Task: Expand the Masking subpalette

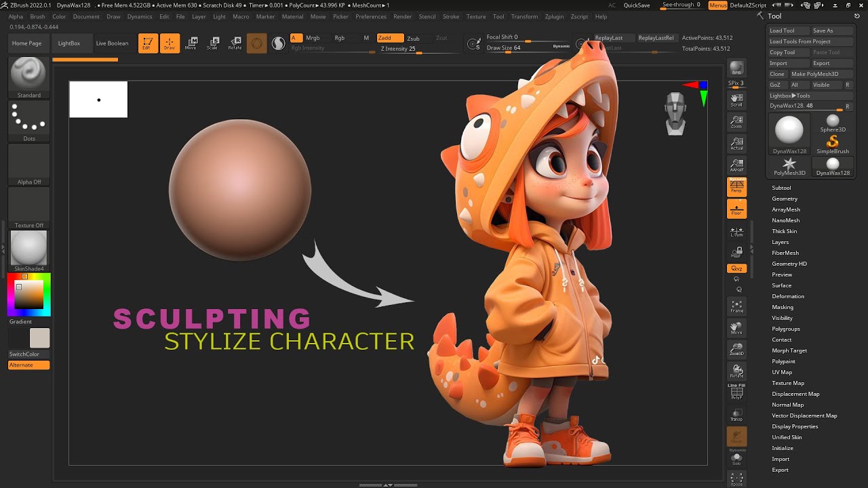Action: [x=783, y=307]
